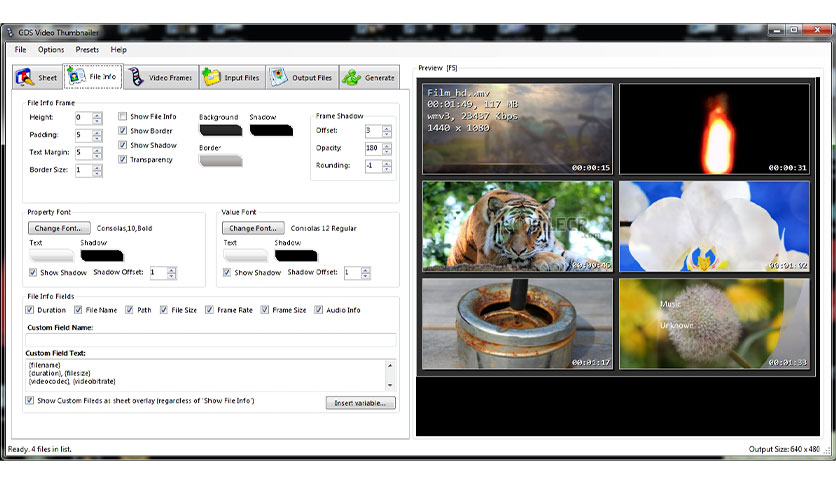Pick the frame Background color swatch
The width and height of the screenshot is (836, 484).
point(221,130)
